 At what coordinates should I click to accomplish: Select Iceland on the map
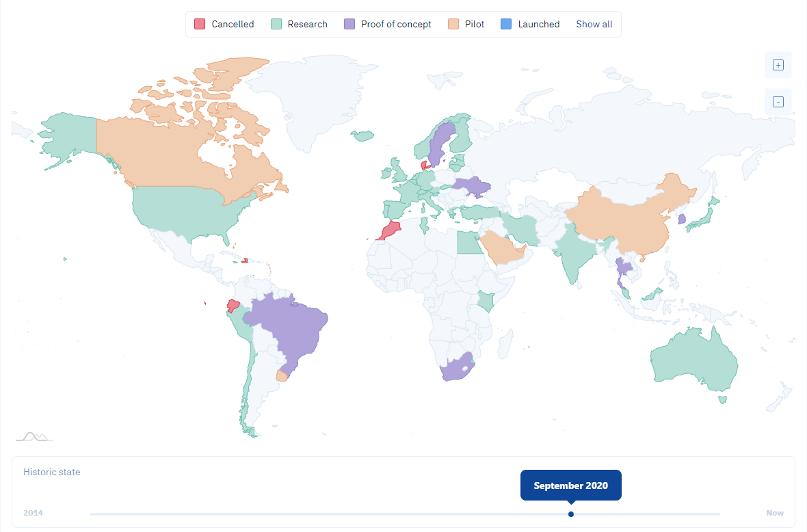363,136
